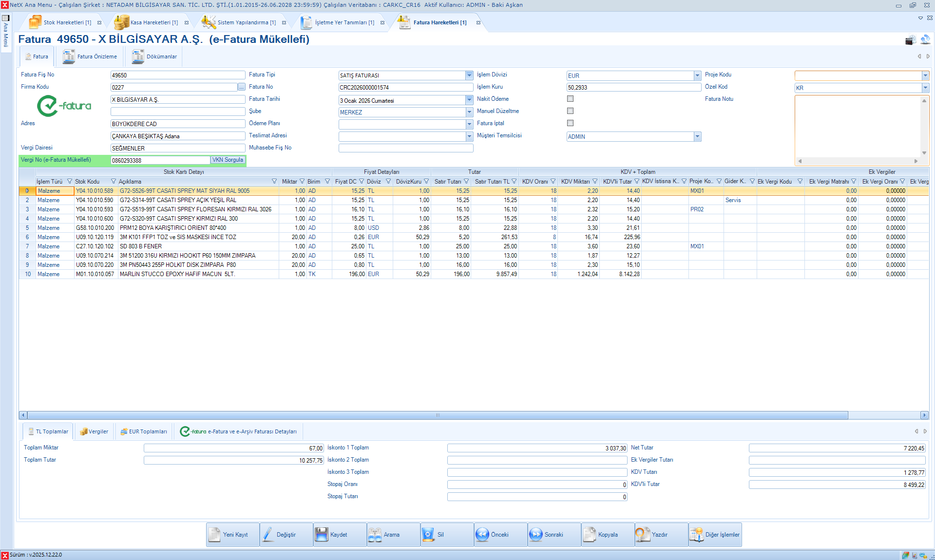Viewport: 935px width, 560px height.
Task: Open the Fatura Tipi dropdown
Action: (469, 75)
